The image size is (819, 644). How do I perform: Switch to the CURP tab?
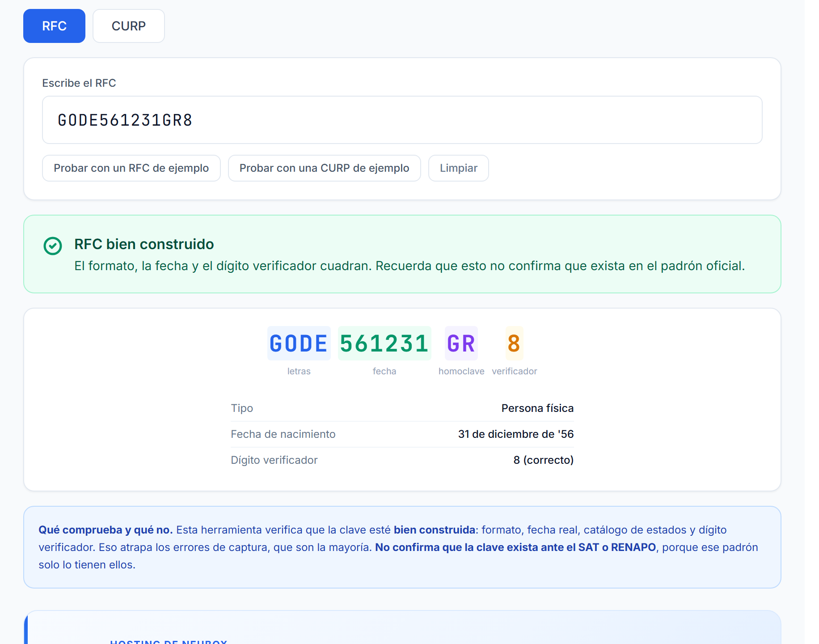point(129,26)
